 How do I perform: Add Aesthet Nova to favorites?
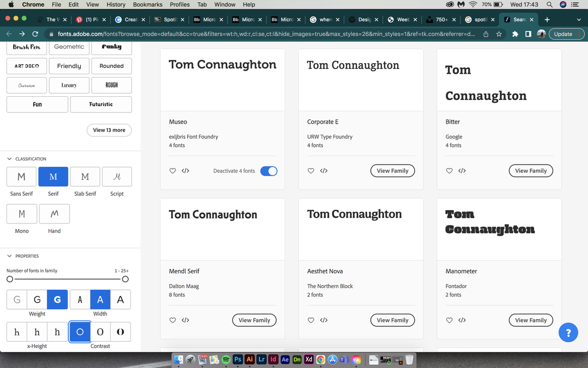point(311,320)
